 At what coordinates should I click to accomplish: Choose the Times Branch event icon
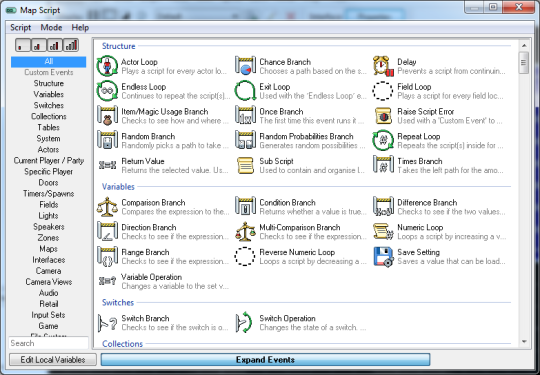click(383, 165)
